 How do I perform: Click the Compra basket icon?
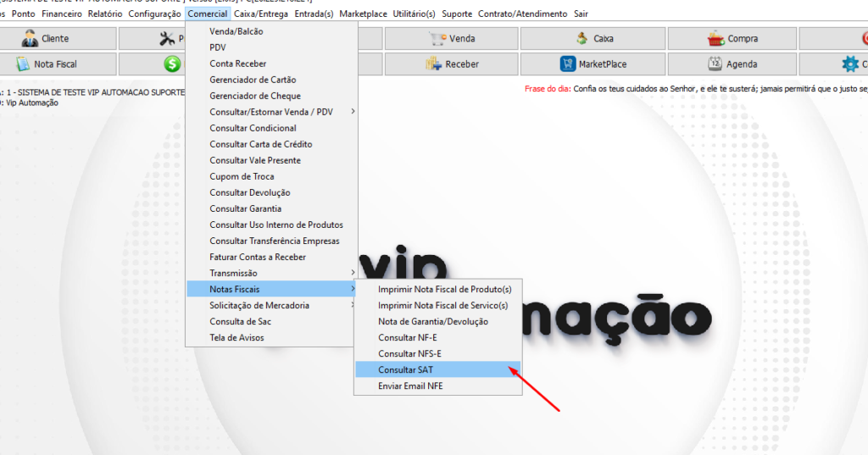(x=715, y=38)
